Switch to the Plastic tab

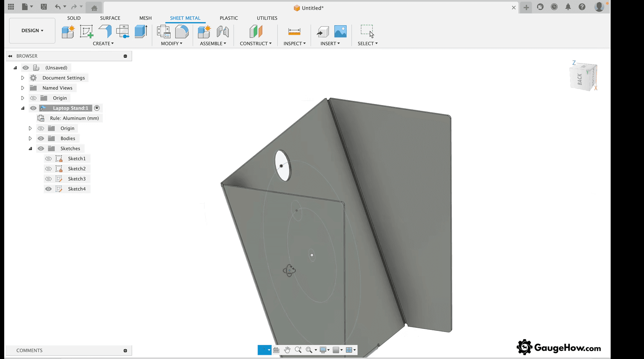[229, 18]
